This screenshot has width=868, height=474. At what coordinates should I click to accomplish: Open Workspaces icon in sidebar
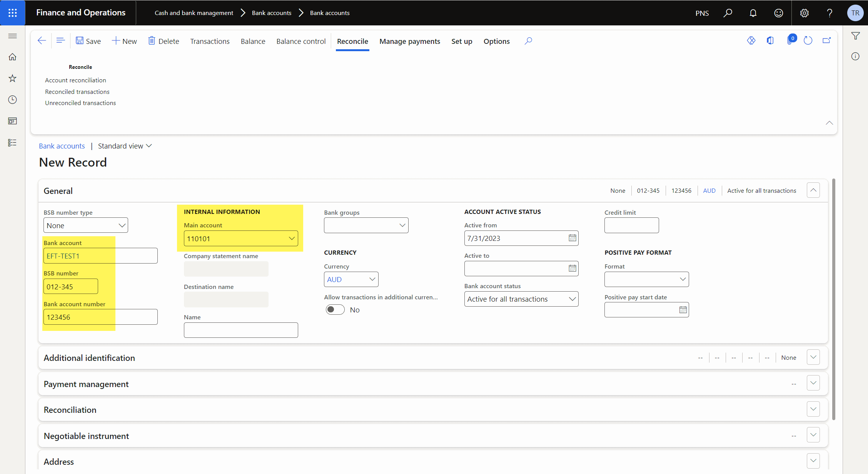pos(13,121)
